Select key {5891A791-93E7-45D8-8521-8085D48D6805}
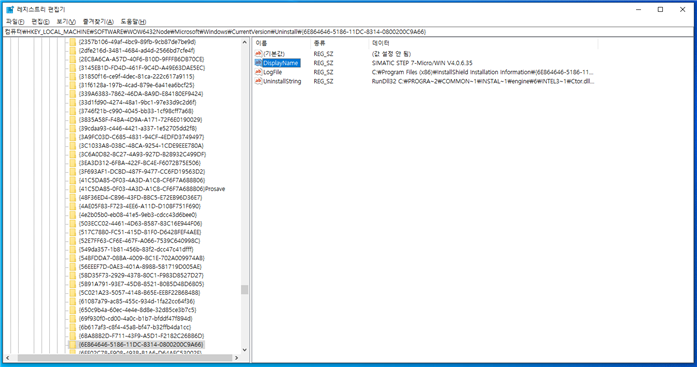The height and width of the screenshot is (371, 697). [x=141, y=284]
